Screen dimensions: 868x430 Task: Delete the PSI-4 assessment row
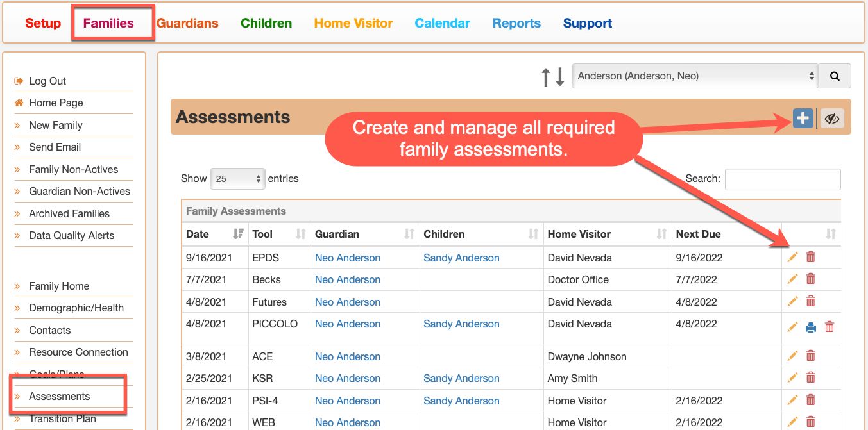(x=811, y=401)
